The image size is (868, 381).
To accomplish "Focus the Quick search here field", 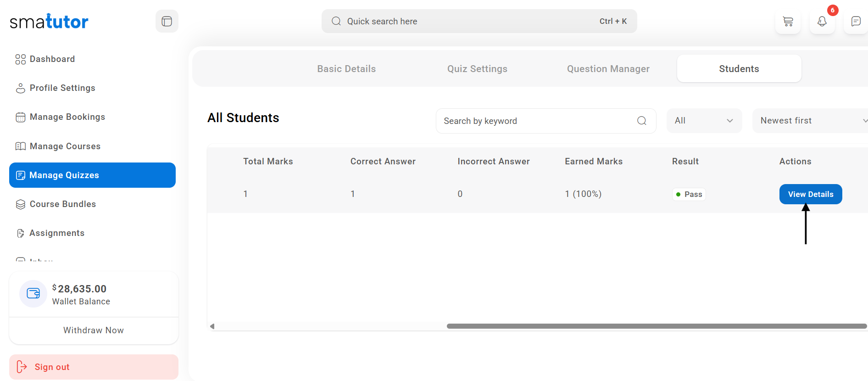I will point(479,22).
